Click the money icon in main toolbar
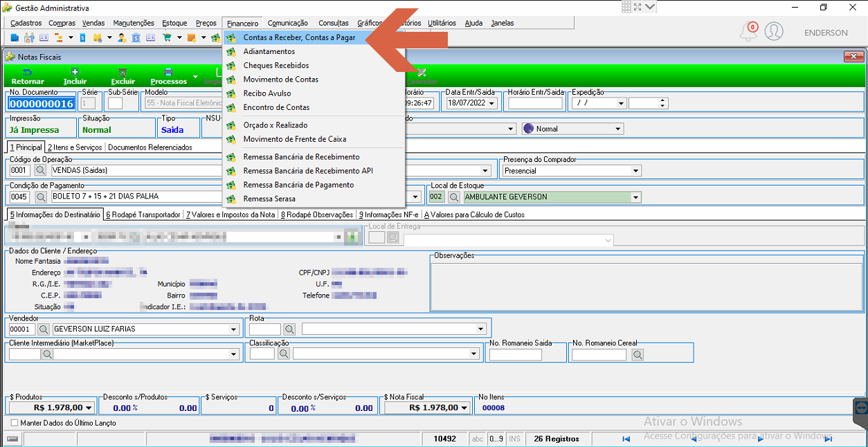Screen dimensions: 868x447 [x=215, y=37]
